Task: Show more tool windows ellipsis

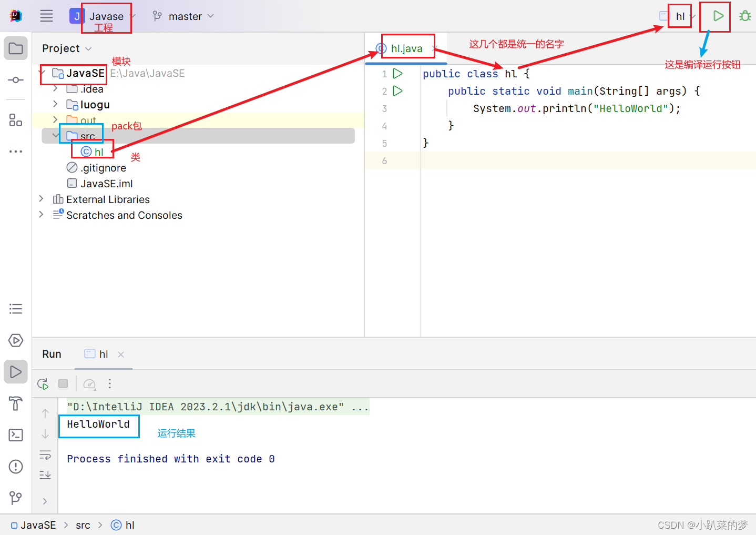Action: [x=16, y=152]
